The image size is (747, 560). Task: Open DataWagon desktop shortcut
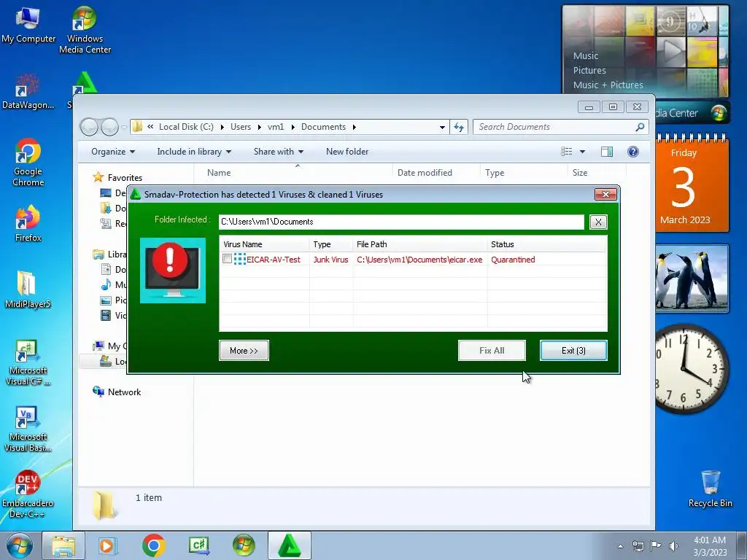pos(28,91)
